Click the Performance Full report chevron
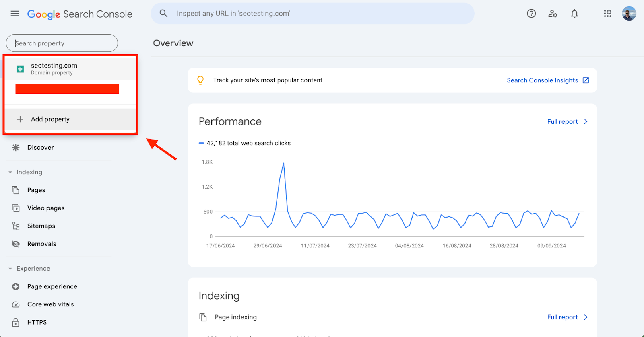The width and height of the screenshot is (644, 337). coord(586,121)
